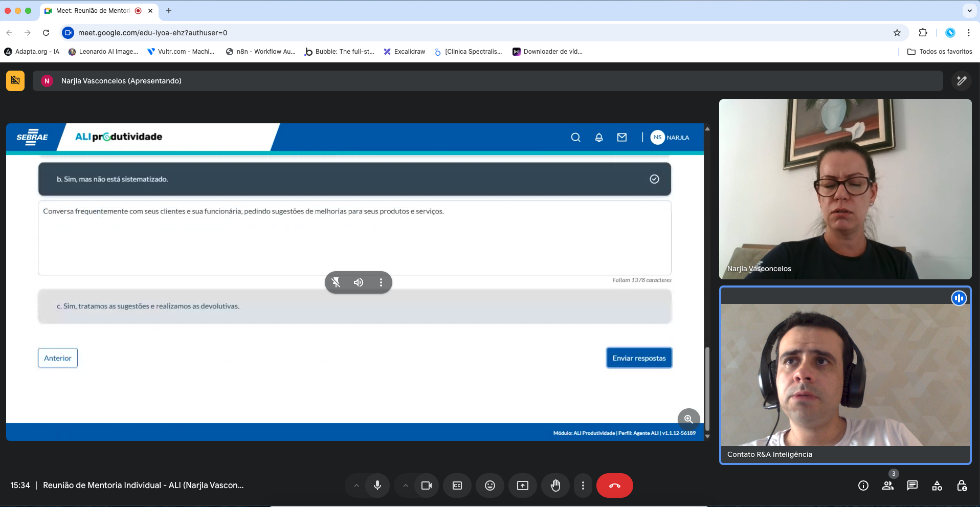
Task: Open a new browser tab
Action: (x=169, y=10)
